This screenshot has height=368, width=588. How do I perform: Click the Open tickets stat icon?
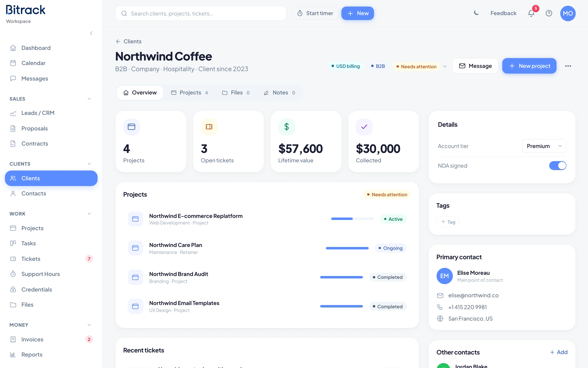(209, 127)
